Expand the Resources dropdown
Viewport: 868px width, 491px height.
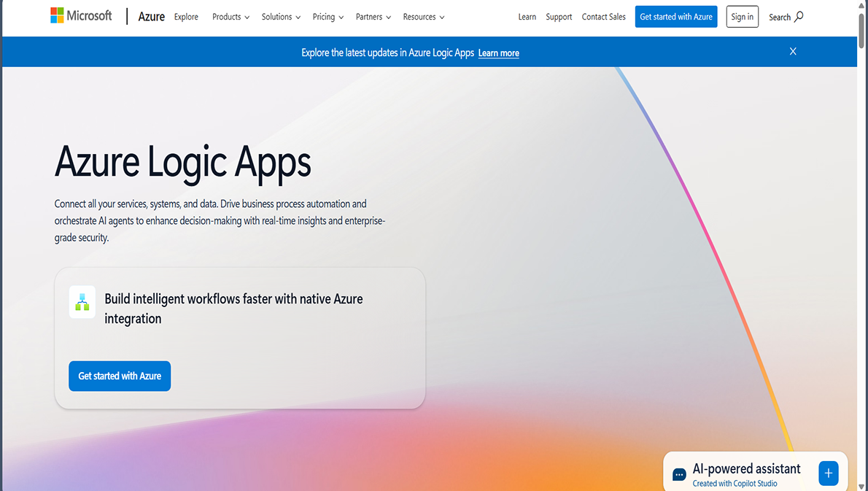click(424, 17)
